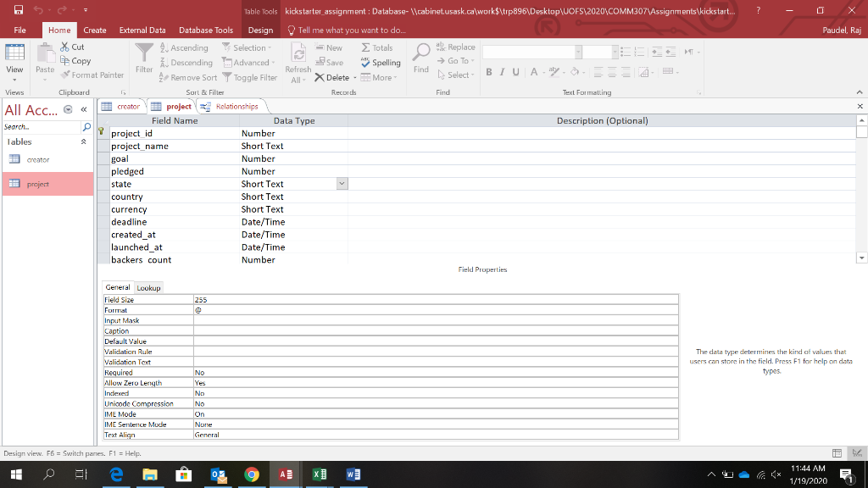Collapse the ribbon arrow
Viewport: 868px width, 488px height.
point(860,92)
